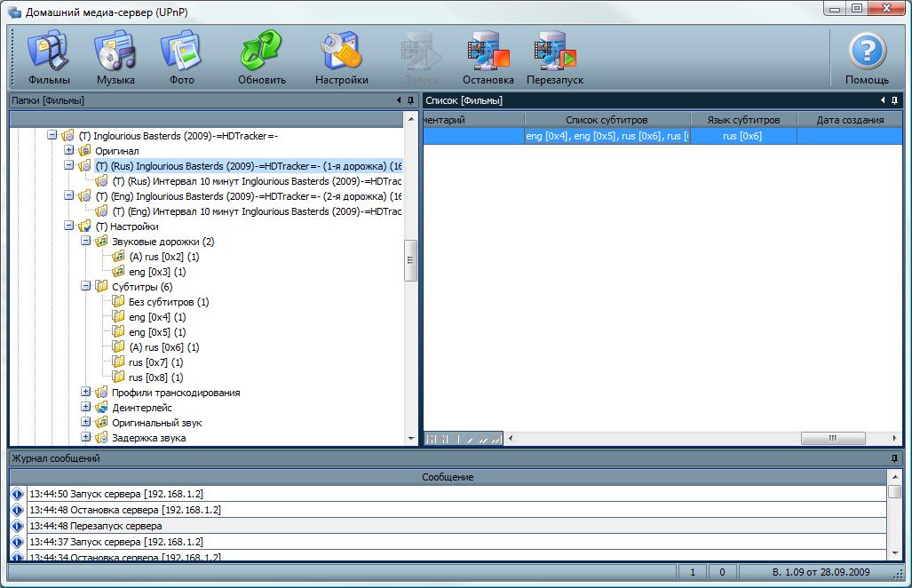
Task: Expand the Профили транскодирования node
Action: pyautogui.click(x=85, y=392)
